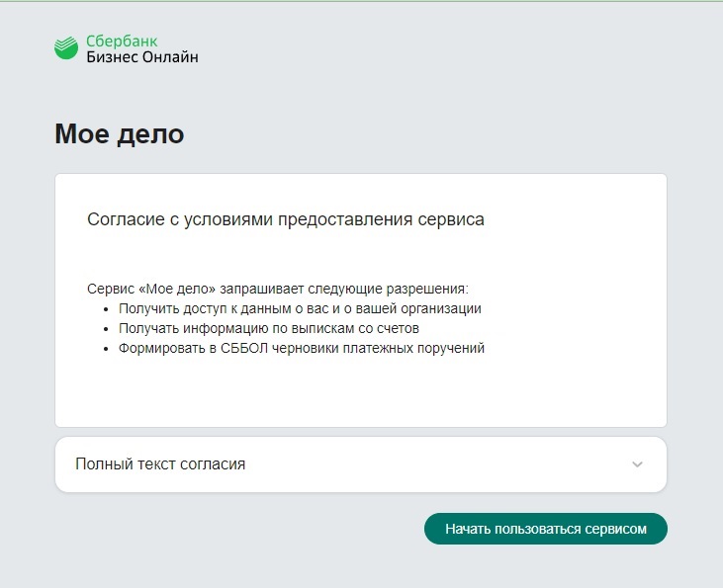Click the green Sberbank logo icon
The height and width of the screenshot is (588, 723).
click(66, 47)
